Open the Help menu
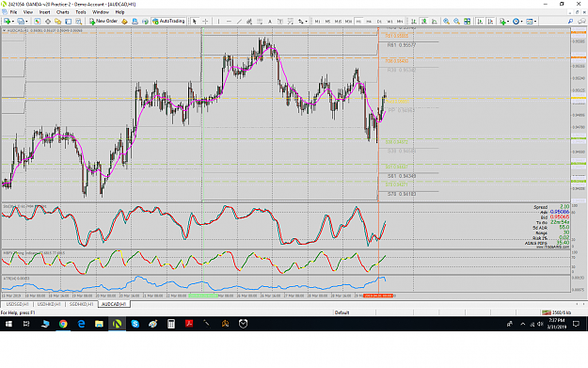 (x=119, y=12)
